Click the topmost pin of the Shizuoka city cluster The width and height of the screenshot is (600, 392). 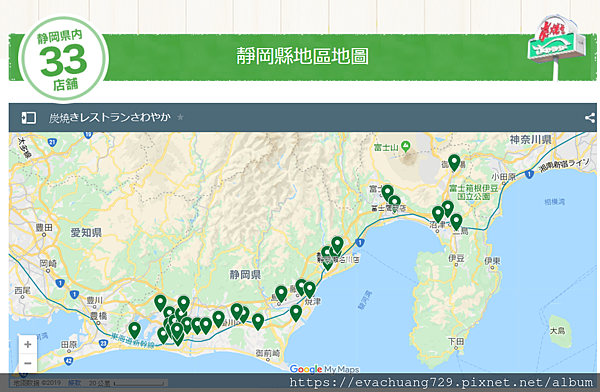click(x=337, y=245)
